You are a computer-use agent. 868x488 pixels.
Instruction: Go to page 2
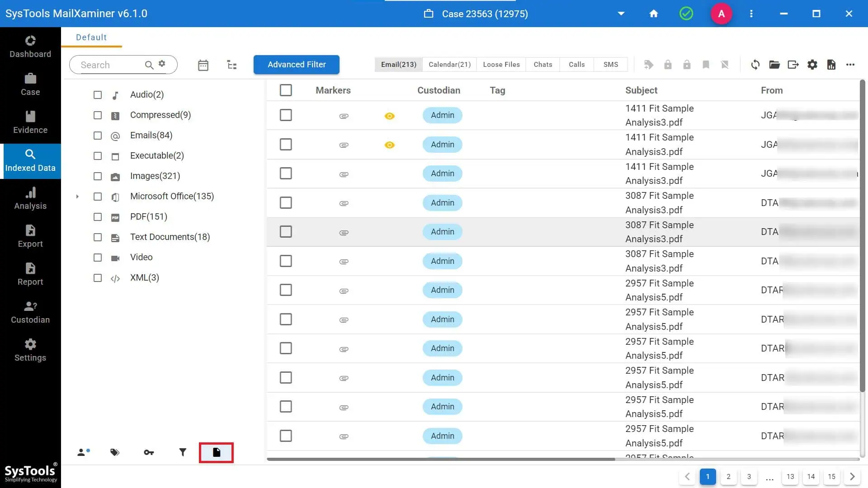pos(728,477)
